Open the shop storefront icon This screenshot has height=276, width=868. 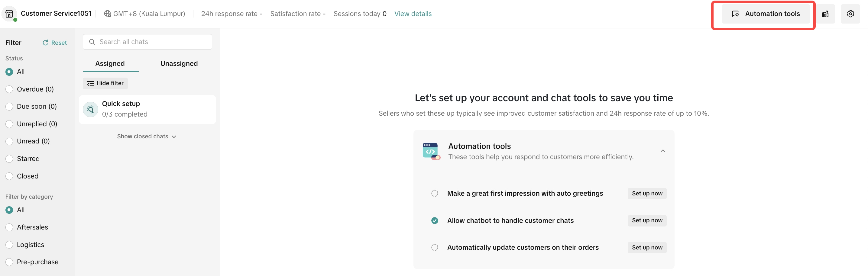[9, 14]
